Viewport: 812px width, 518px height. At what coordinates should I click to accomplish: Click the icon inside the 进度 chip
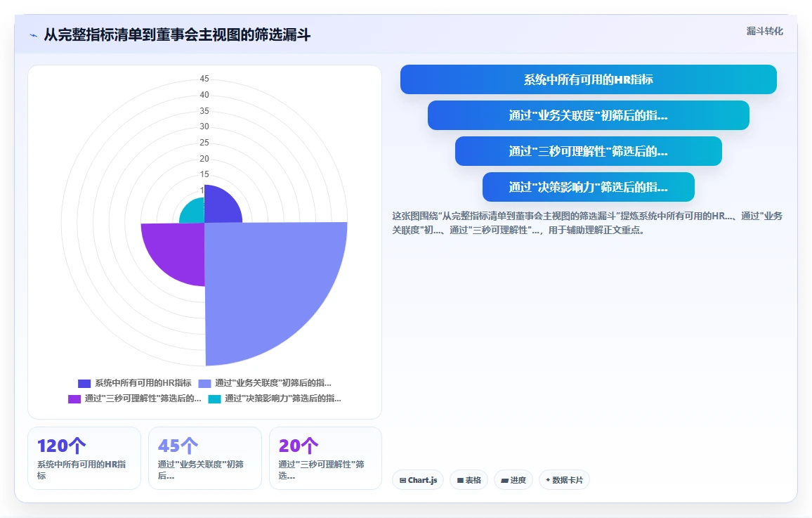click(504, 481)
